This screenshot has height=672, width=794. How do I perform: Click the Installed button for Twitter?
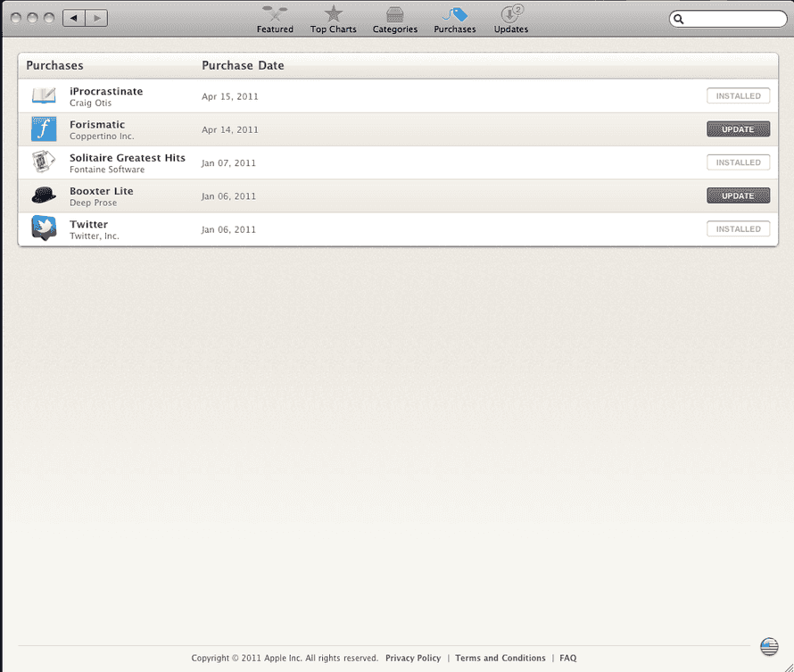(x=739, y=228)
